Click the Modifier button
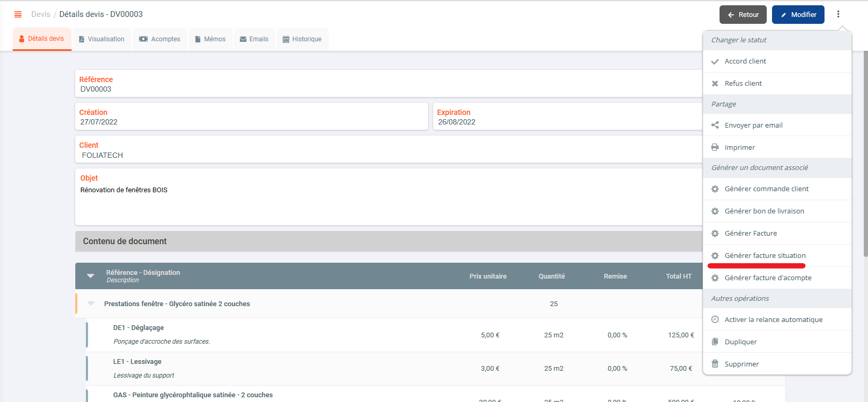 (x=797, y=15)
